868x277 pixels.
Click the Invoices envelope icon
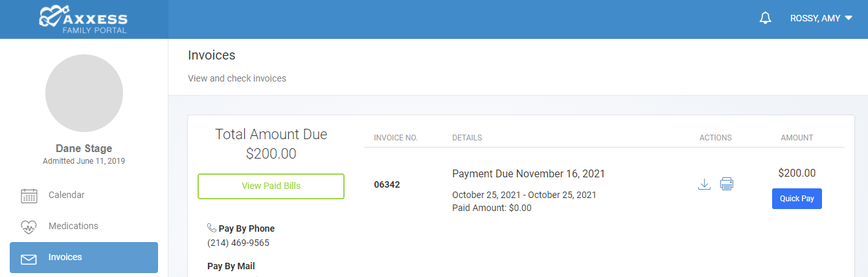click(x=29, y=259)
